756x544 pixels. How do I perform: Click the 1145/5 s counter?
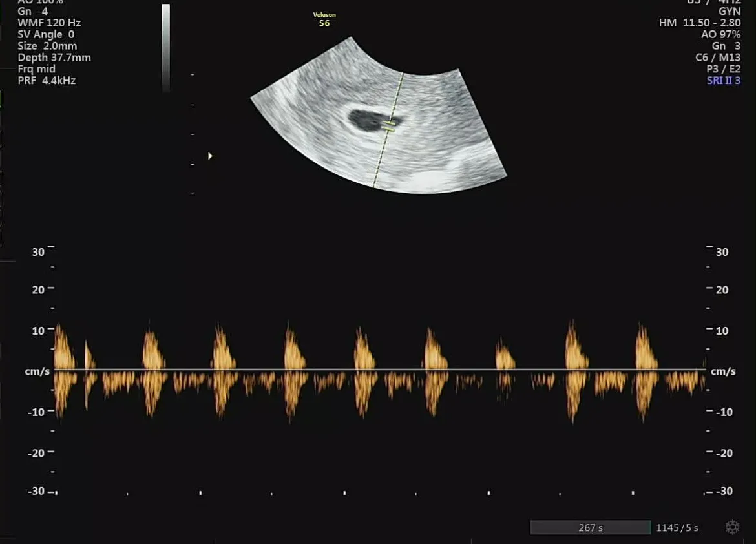tap(677, 528)
